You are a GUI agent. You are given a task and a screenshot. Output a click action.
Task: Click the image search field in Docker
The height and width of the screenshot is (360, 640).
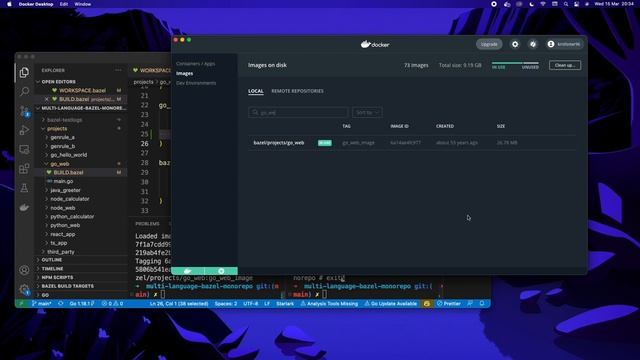point(298,112)
